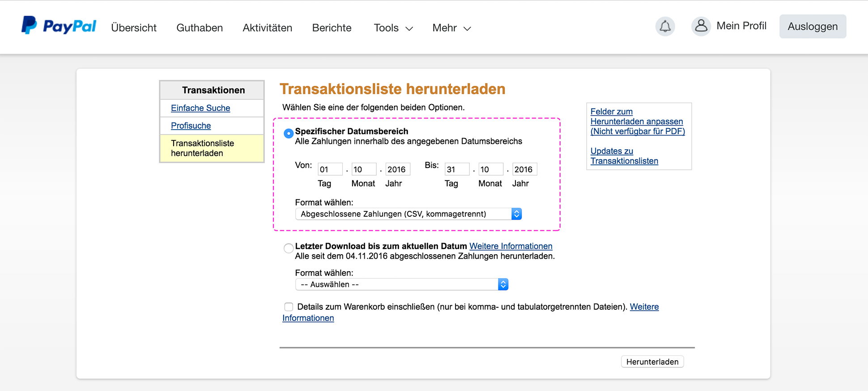Expand the Mehr menu
Screen dimensions: 868x391
[x=451, y=28]
